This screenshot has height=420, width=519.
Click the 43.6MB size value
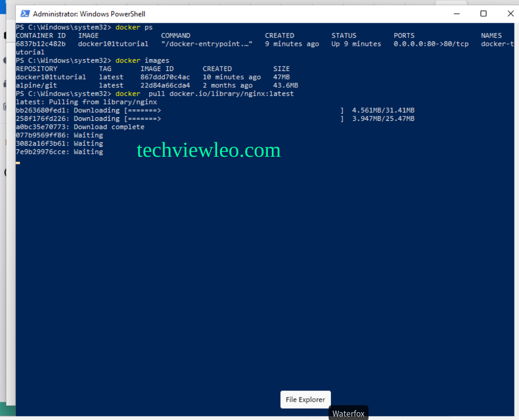pyautogui.click(x=286, y=85)
